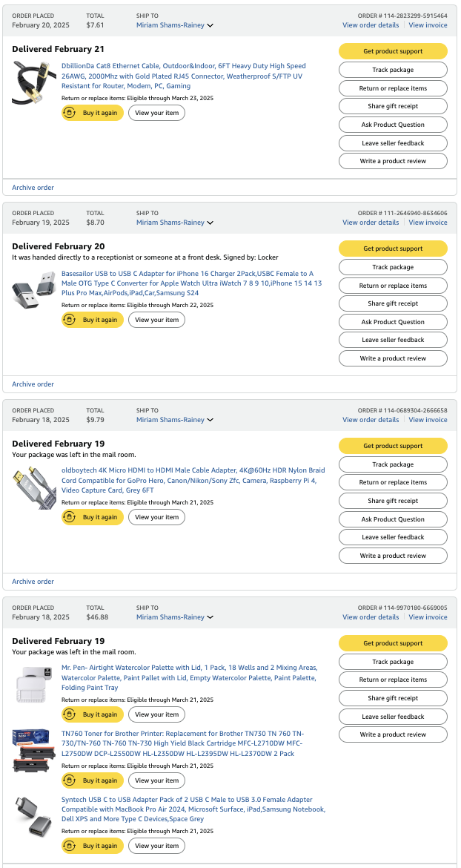Click Buy it again for Basesailor USB adapter

point(93,320)
